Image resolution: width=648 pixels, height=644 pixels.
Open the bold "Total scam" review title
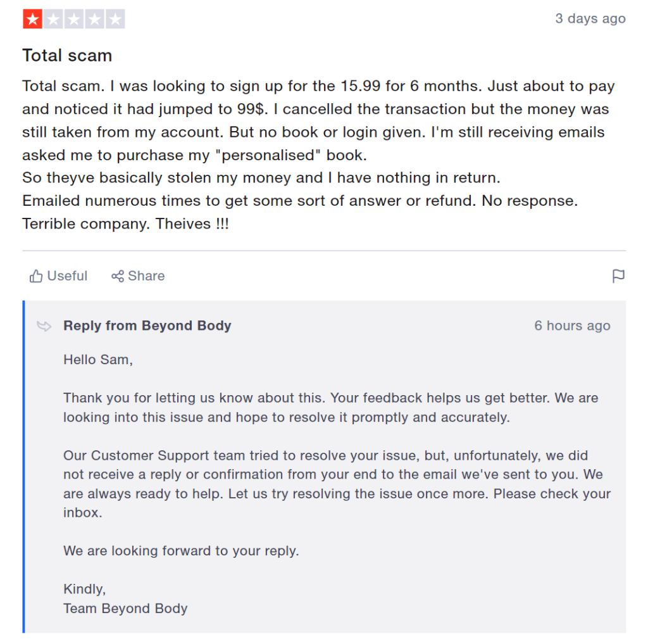[x=67, y=55]
